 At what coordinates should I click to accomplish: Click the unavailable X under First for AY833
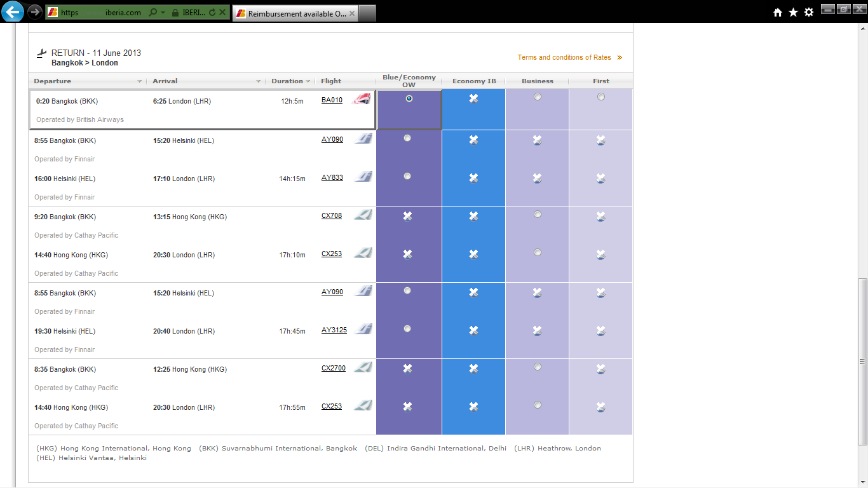click(600, 178)
